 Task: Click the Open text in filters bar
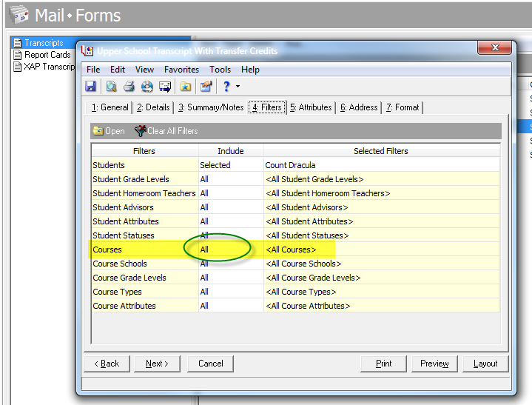pyautogui.click(x=115, y=131)
